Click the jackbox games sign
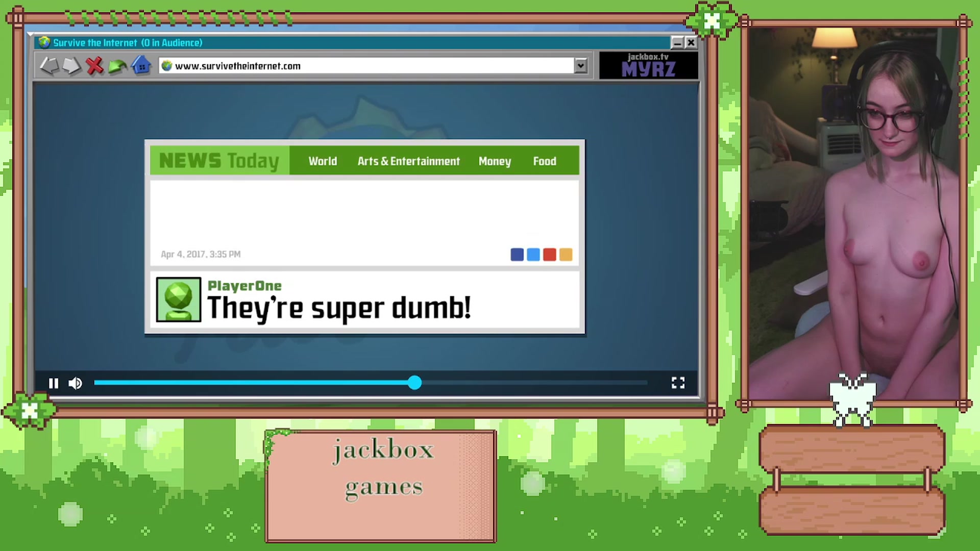980x551 pixels. pos(381,486)
